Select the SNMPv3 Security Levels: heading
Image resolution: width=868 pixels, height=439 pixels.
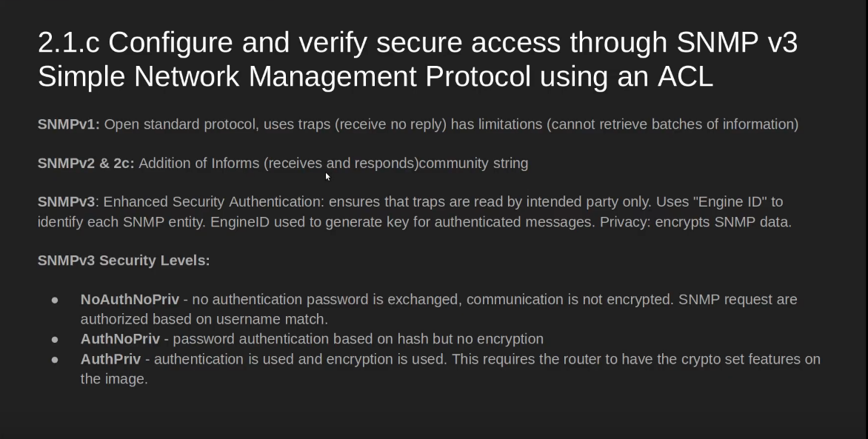click(124, 260)
